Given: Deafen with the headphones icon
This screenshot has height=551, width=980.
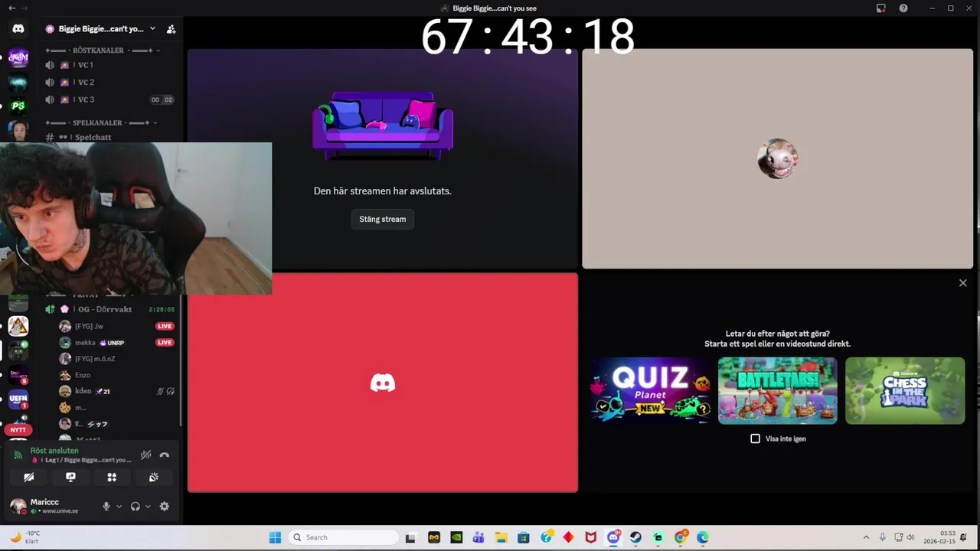Looking at the screenshot, I should [136, 506].
